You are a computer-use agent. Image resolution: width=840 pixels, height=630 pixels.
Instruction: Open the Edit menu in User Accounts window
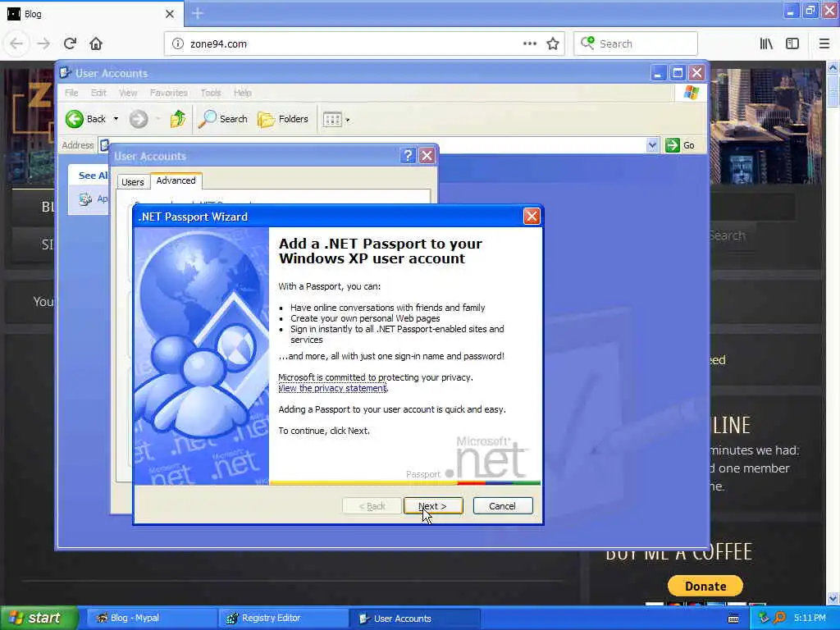[x=98, y=93]
